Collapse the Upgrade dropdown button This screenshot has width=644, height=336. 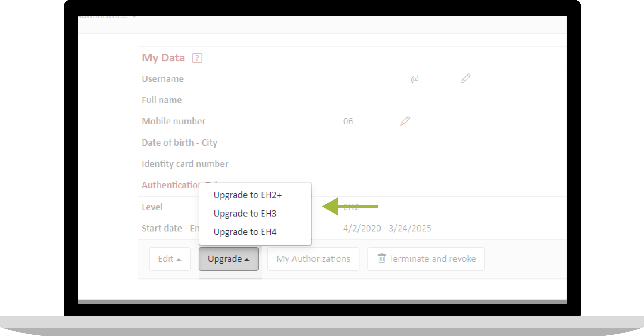pos(229,259)
